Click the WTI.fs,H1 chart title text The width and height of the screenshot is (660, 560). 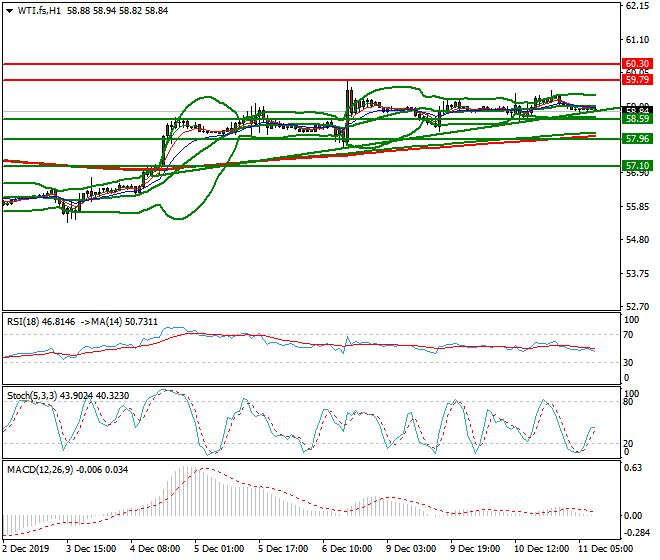(40, 9)
